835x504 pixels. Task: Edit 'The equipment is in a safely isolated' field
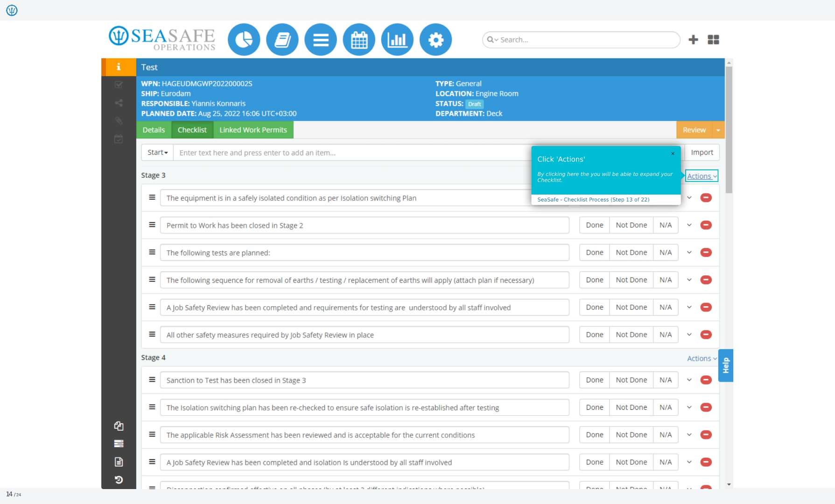coord(345,198)
